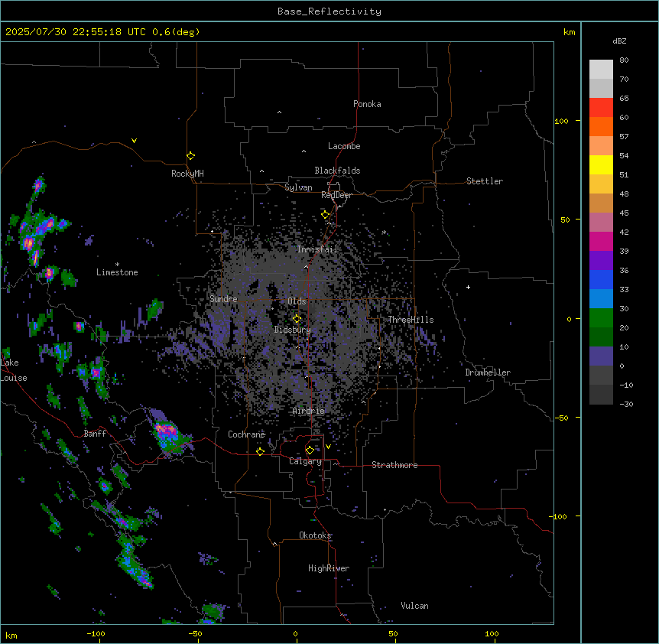Select the yellow diamond marker below Olds
Screen dimensions: 659x644
click(x=297, y=319)
